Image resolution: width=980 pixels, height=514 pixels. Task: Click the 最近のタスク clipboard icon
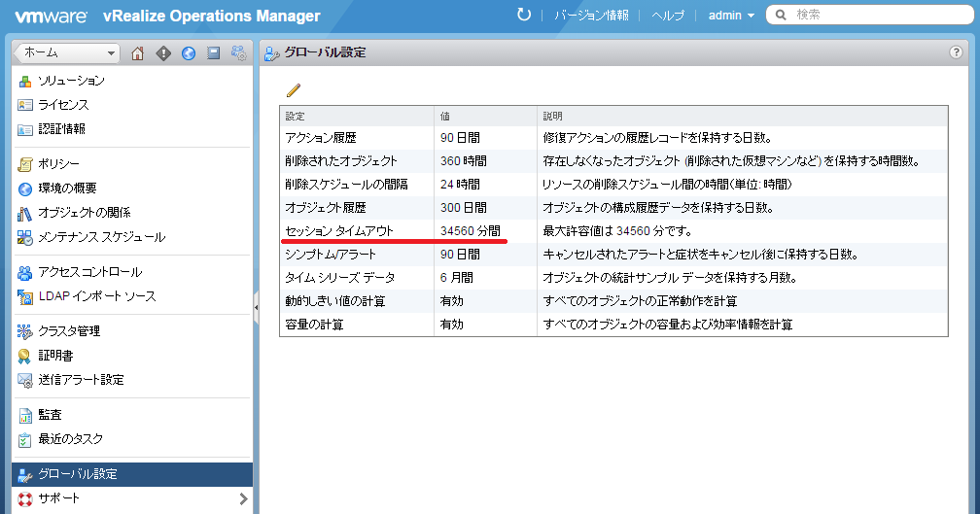pyautogui.click(x=25, y=440)
